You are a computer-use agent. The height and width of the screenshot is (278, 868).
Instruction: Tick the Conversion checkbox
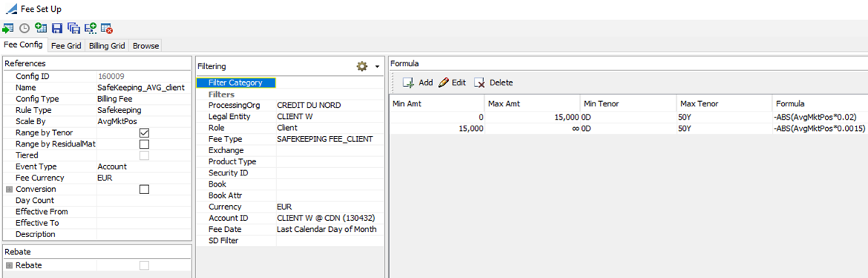click(x=145, y=190)
